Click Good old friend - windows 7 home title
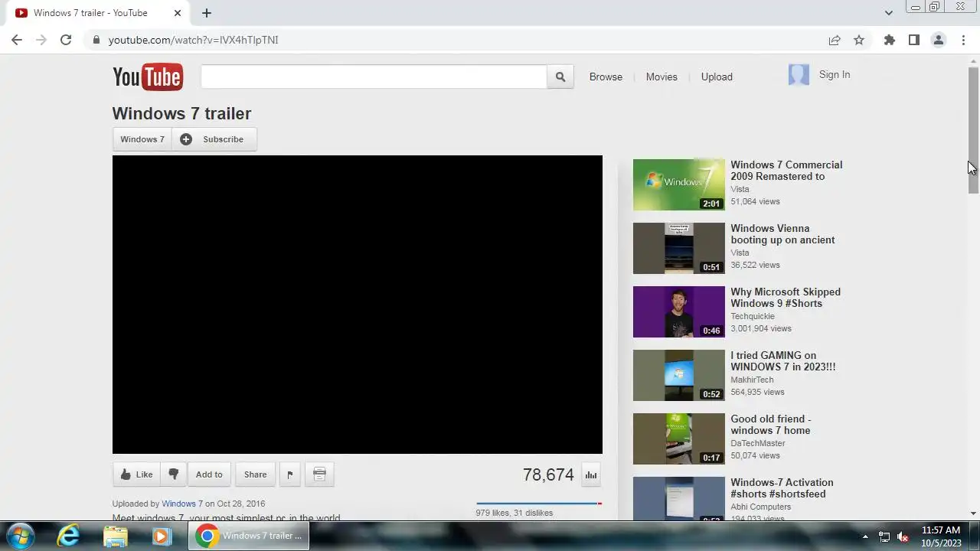980x551 pixels. click(770, 424)
